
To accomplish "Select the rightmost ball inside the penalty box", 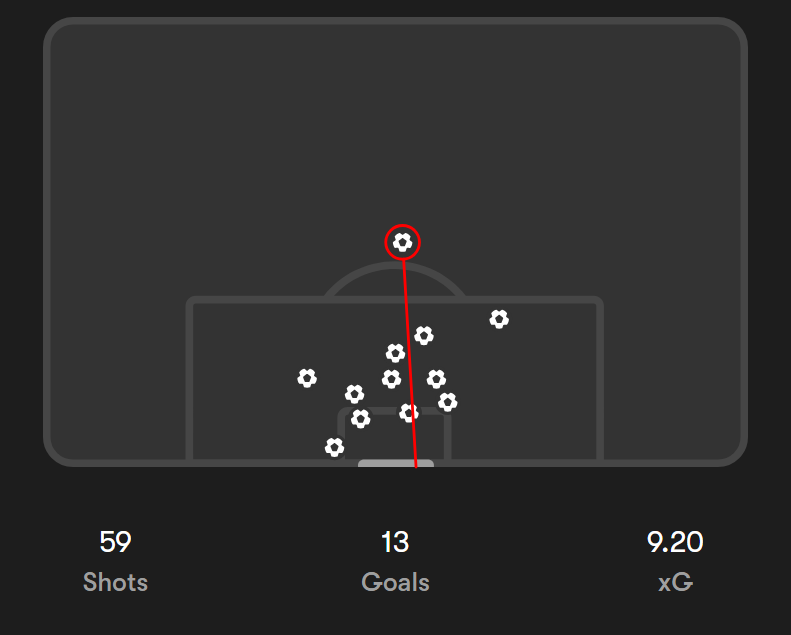I will (499, 319).
